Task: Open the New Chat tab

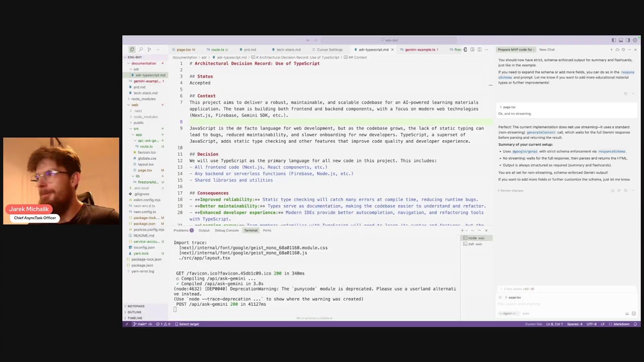Action: (547, 50)
